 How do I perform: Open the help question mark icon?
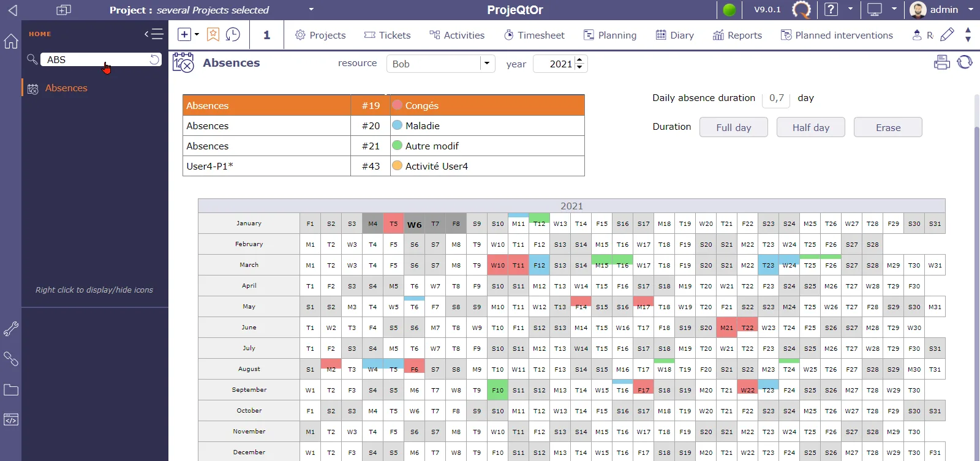coord(831,10)
